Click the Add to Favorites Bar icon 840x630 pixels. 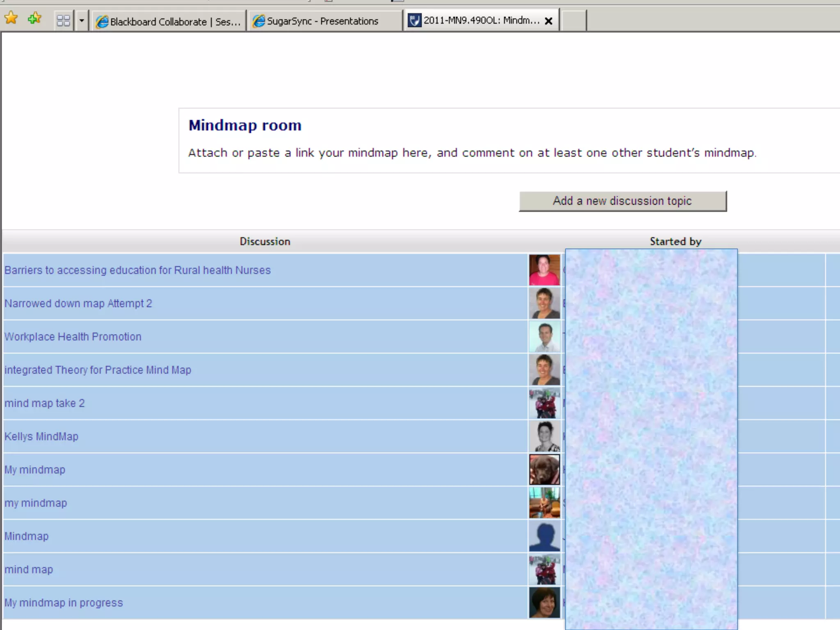click(34, 18)
